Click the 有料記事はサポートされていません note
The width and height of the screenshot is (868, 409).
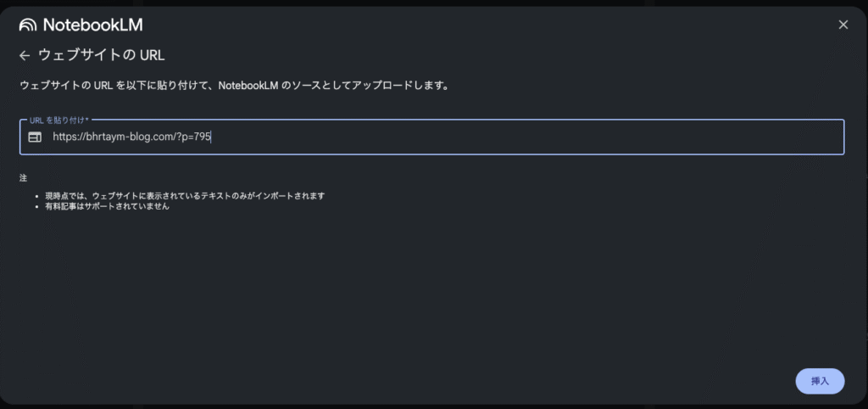tap(107, 206)
